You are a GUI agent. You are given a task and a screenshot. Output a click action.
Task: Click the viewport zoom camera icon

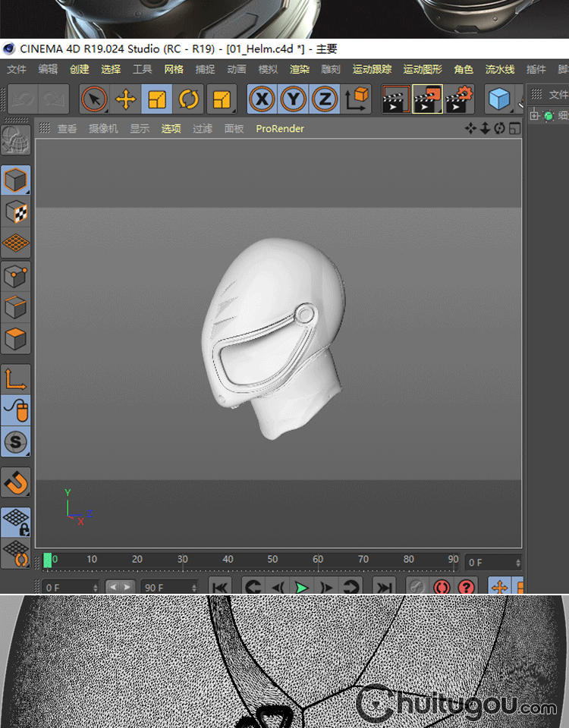coord(485,128)
